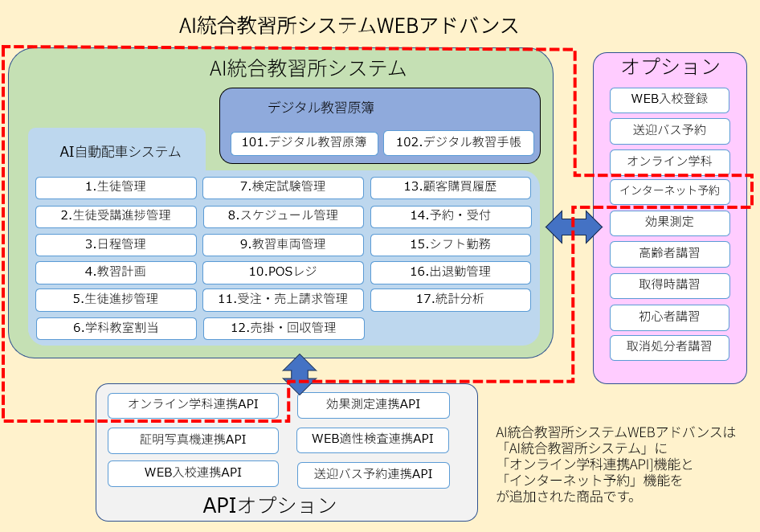Click the AI統合教習所システムWEBアドバンス title
This screenshot has height=532, width=760.
tap(349, 25)
